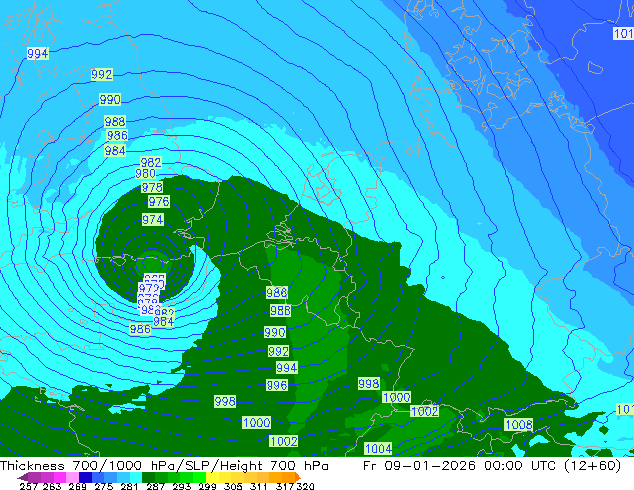
Task: Click the 994 label just above 996
Action: tap(287, 368)
